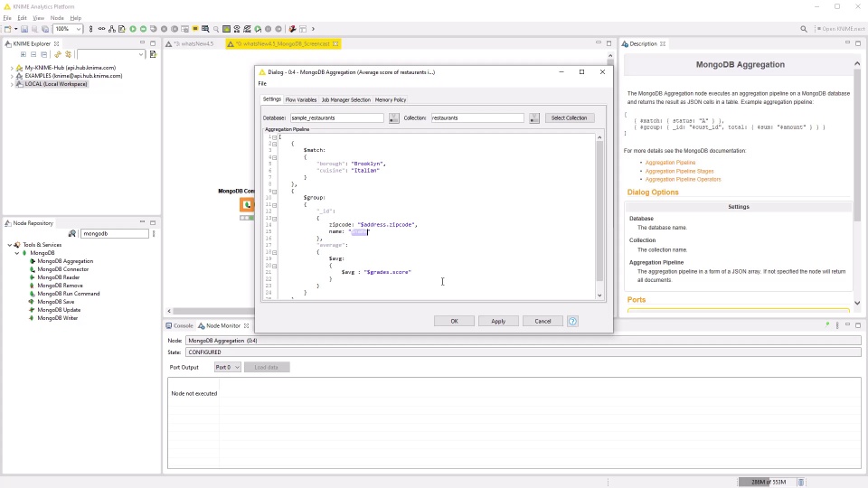Screen dimensions: 868x488
Task: Click the Configure node toolbar icon
Action: [x=122, y=29]
